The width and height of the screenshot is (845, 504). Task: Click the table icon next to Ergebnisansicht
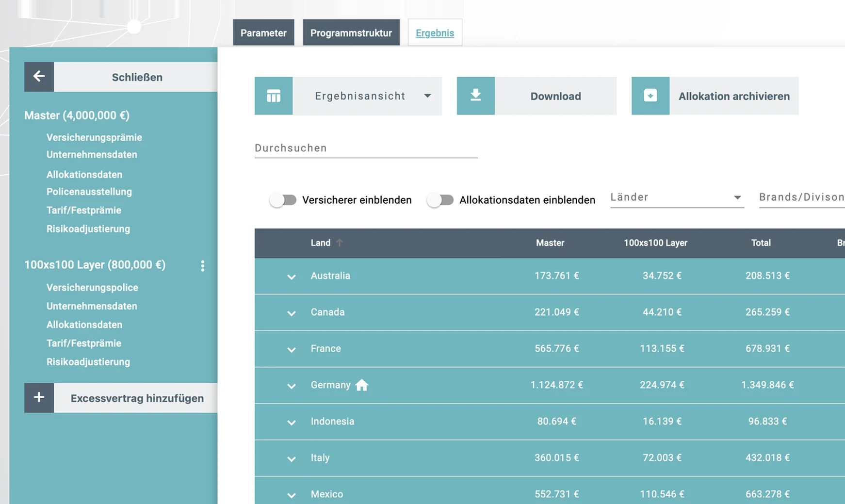[274, 96]
